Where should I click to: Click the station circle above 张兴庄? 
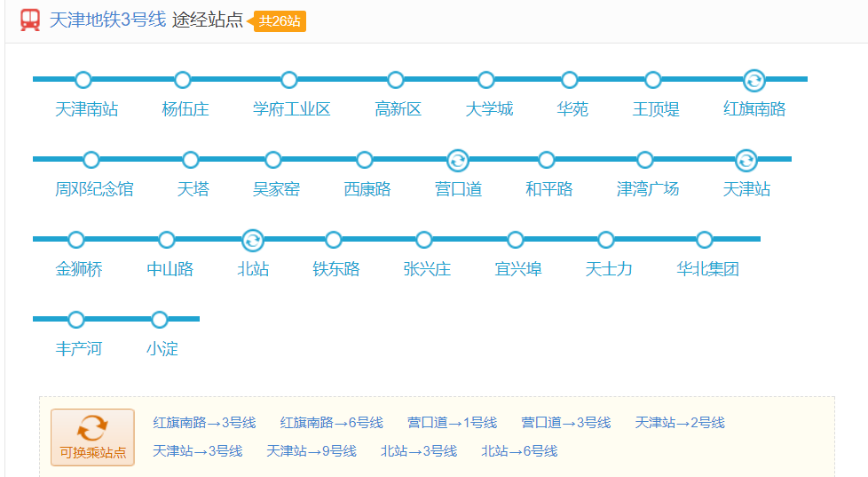coord(424,240)
